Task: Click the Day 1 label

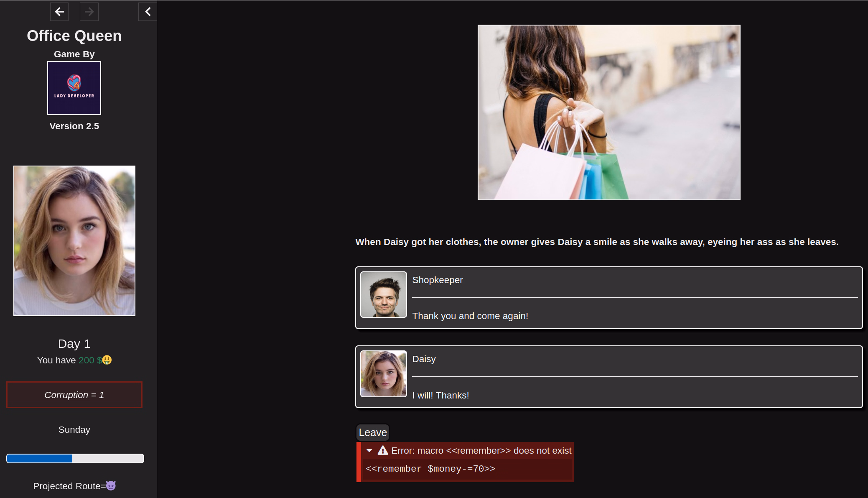Action: pyautogui.click(x=74, y=344)
